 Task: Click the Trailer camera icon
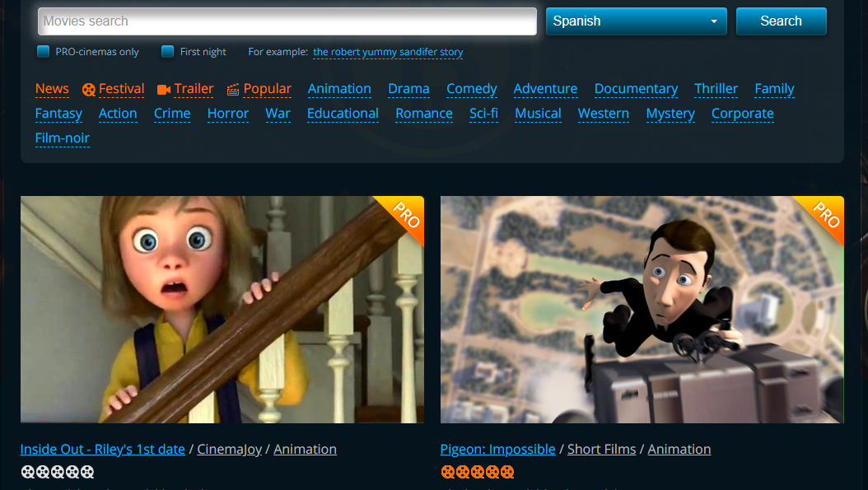click(164, 90)
